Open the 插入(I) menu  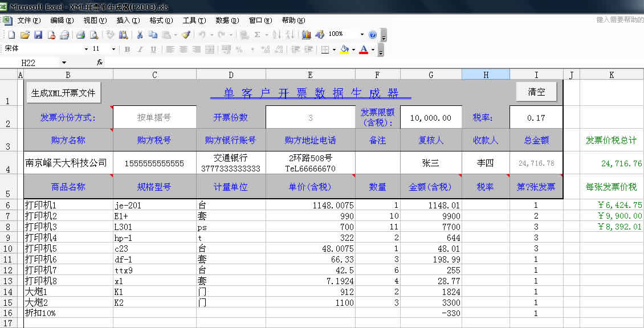(x=128, y=20)
